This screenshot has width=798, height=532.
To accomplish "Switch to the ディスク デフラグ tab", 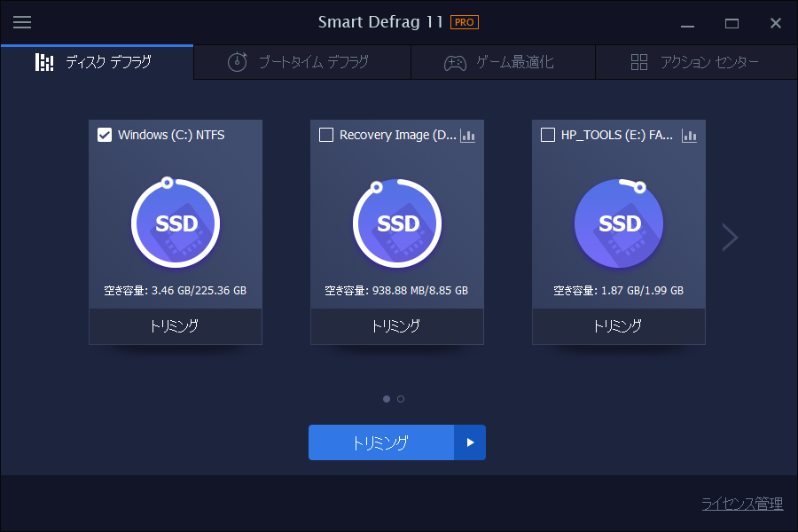I will pyautogui.click(x=98, y=62).
